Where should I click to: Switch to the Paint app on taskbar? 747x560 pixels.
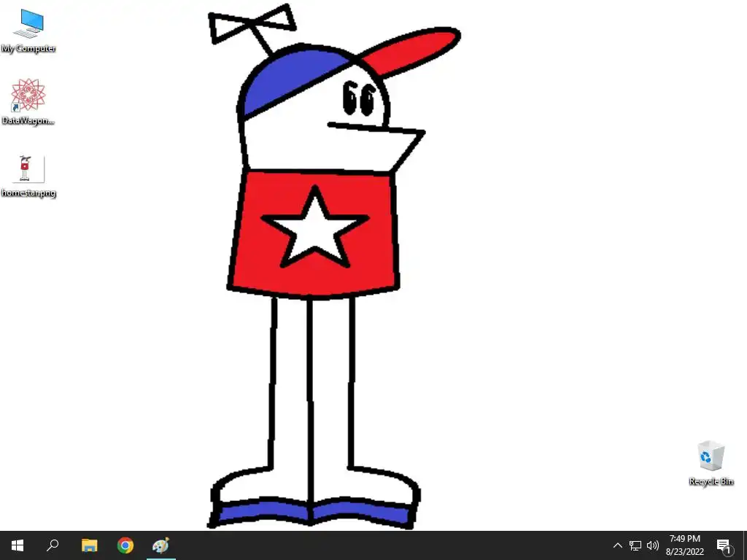[x=161, y=545]
